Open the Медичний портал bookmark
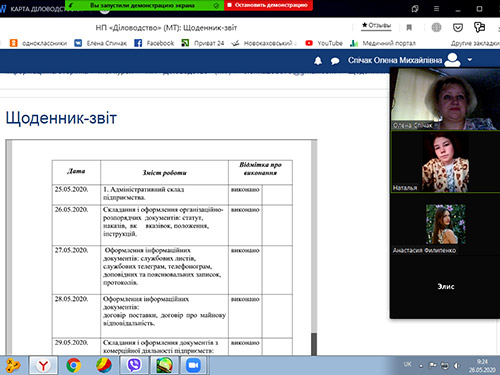 click(x=383, y=43)
